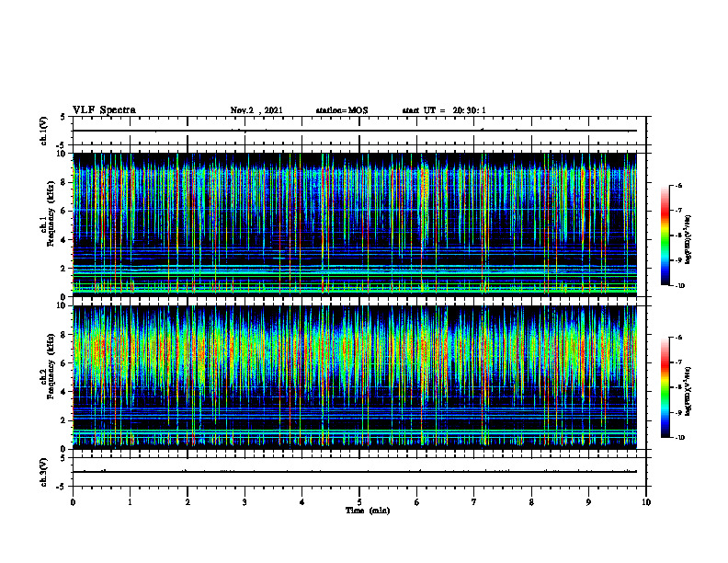Click the "3" tick on the Time axis
The height and width of the screenshot is (563, 728).
[245, 502]
